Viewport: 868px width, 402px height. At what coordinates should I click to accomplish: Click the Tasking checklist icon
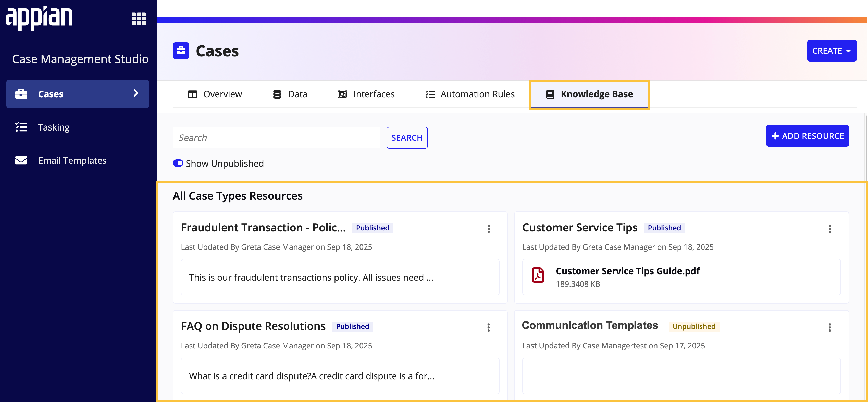21,127
